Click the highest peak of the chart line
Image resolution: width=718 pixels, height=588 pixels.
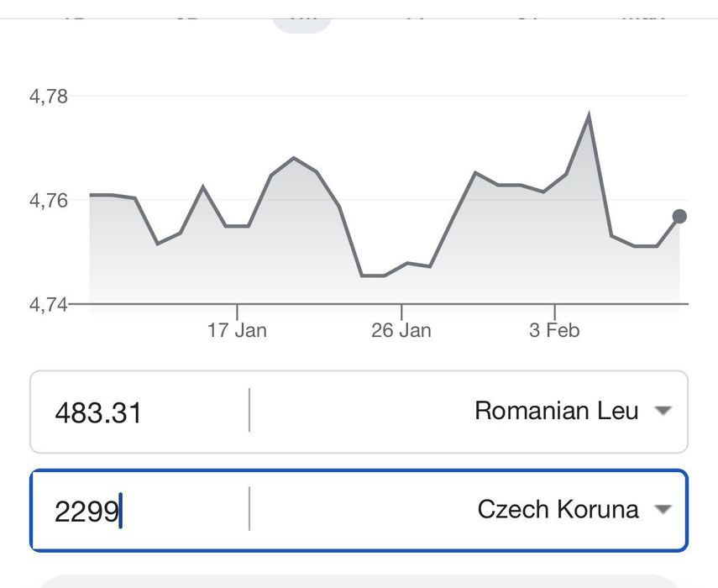[x=589, y=114]
